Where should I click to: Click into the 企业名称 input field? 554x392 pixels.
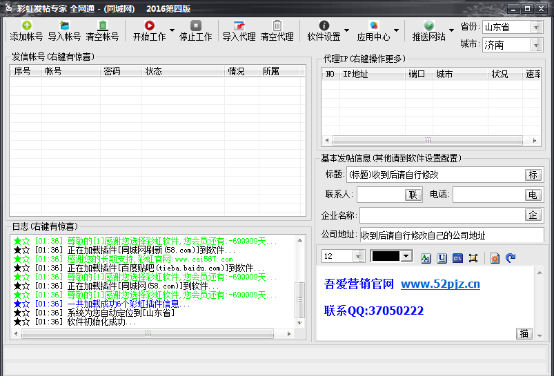(x=443, y=215)
